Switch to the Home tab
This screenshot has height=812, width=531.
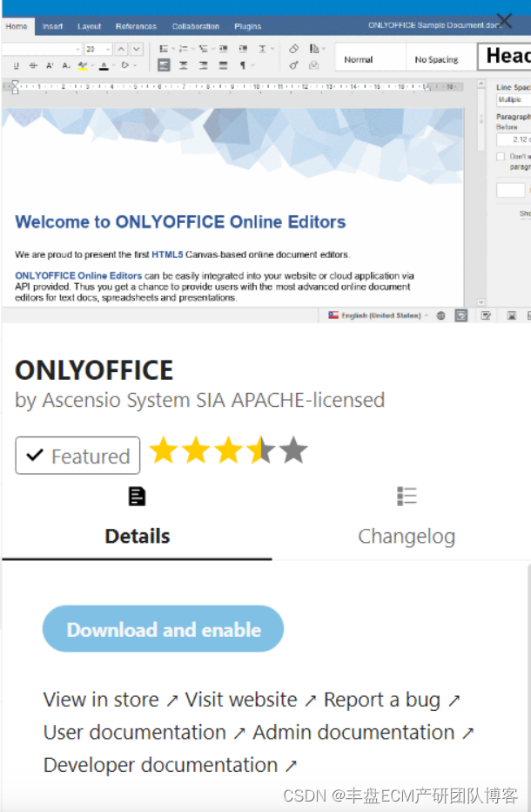click(17, 26)
